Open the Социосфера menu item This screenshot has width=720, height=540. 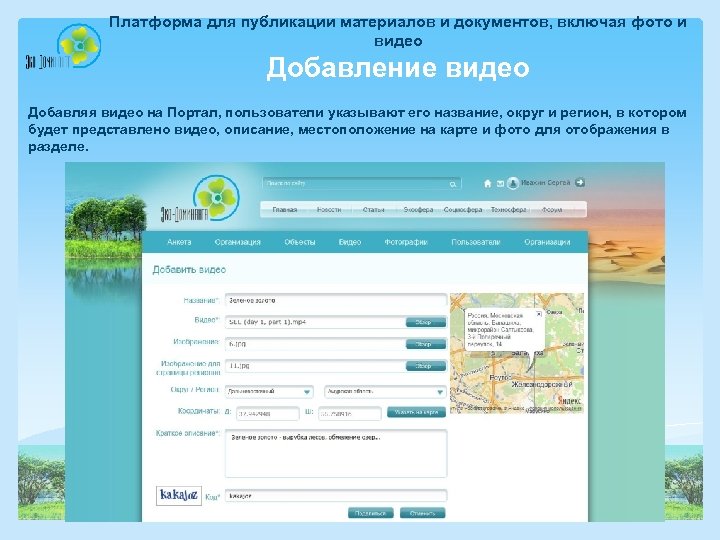click(x=462, y=209)
